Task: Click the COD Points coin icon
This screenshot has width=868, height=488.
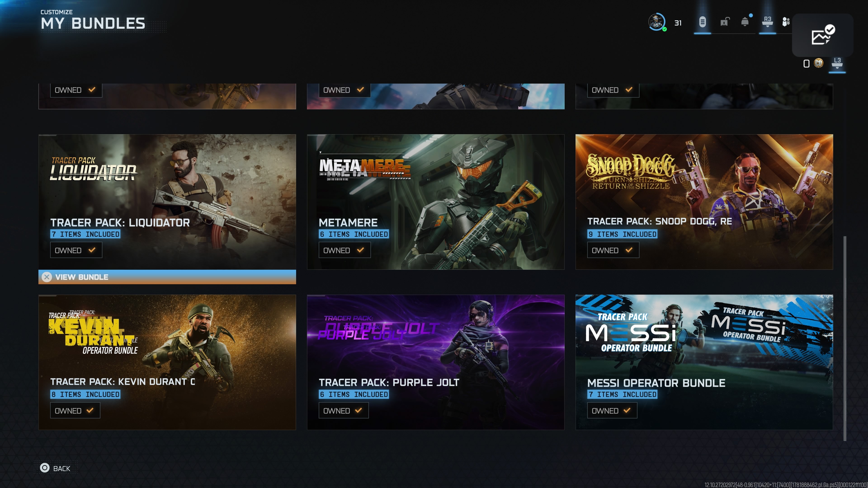Action: (819, 63)
